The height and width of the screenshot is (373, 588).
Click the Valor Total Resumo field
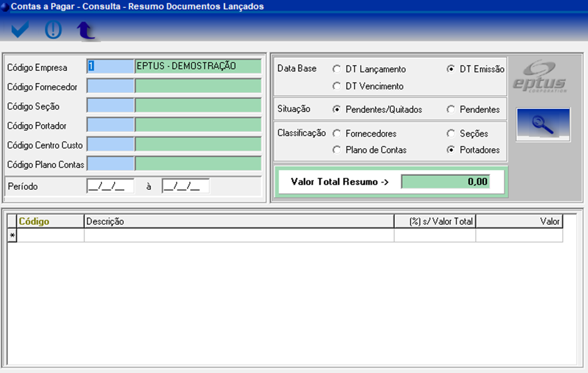coord(445,182)
